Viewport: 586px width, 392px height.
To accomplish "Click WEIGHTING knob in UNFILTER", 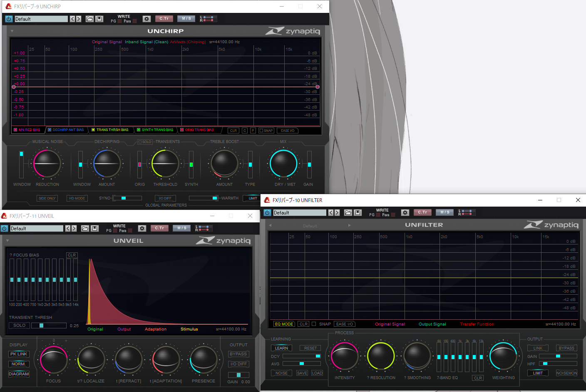I will (x=504, y=356).
